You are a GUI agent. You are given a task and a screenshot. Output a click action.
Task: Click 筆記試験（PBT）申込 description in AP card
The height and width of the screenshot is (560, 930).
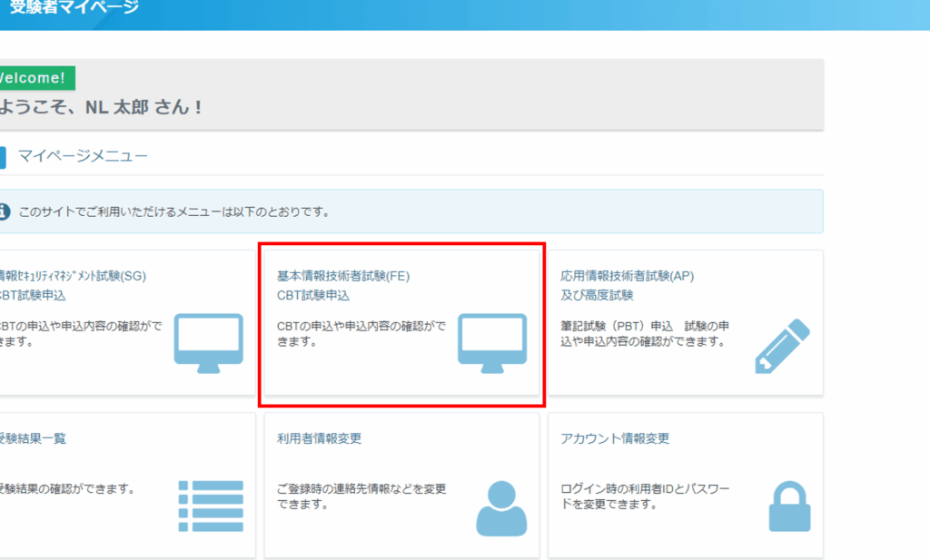[x=645, y=334]
